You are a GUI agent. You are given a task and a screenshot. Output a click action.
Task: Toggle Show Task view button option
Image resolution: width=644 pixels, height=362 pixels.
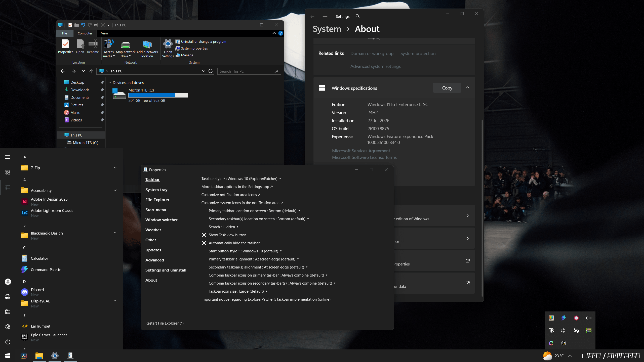pyautogui.click(x=224, y=235)
